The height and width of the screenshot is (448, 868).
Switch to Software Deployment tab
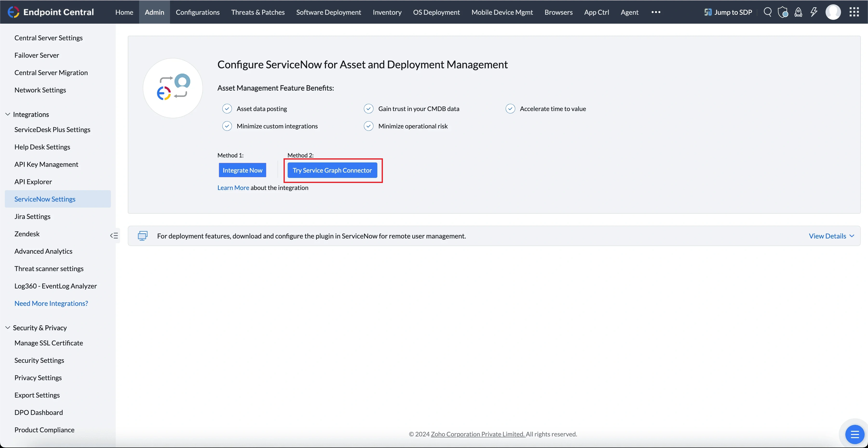click(x=329, y=12)
